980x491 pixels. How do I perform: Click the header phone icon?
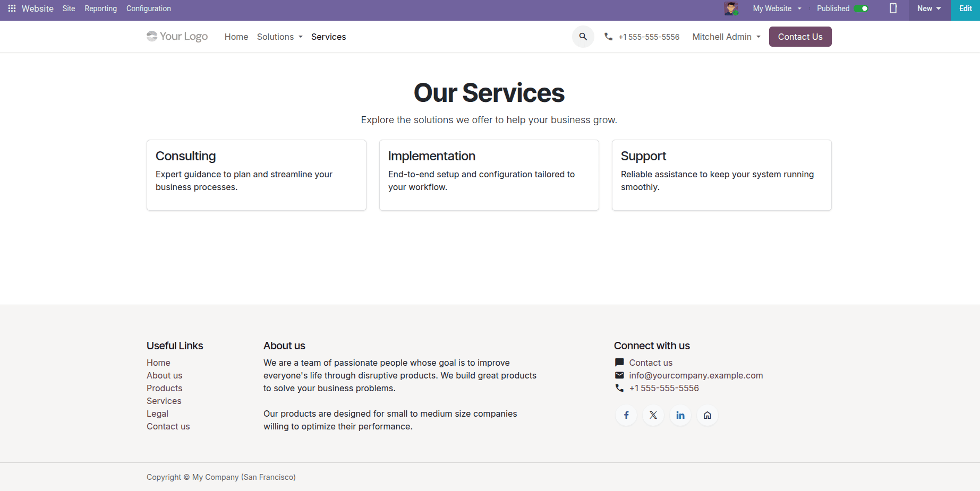pyautogui.click(x=609, y=37)
